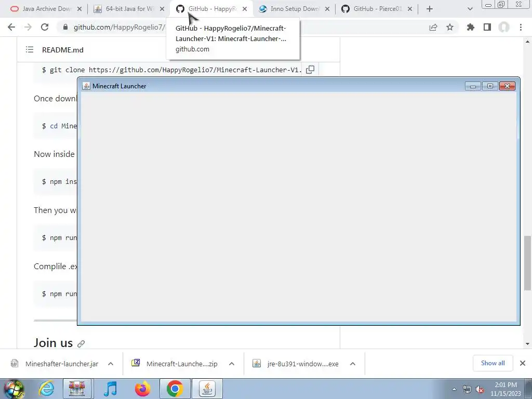Close the Java Archive Downloads tab
532x399 pixels.
click(x=79, y=9)
